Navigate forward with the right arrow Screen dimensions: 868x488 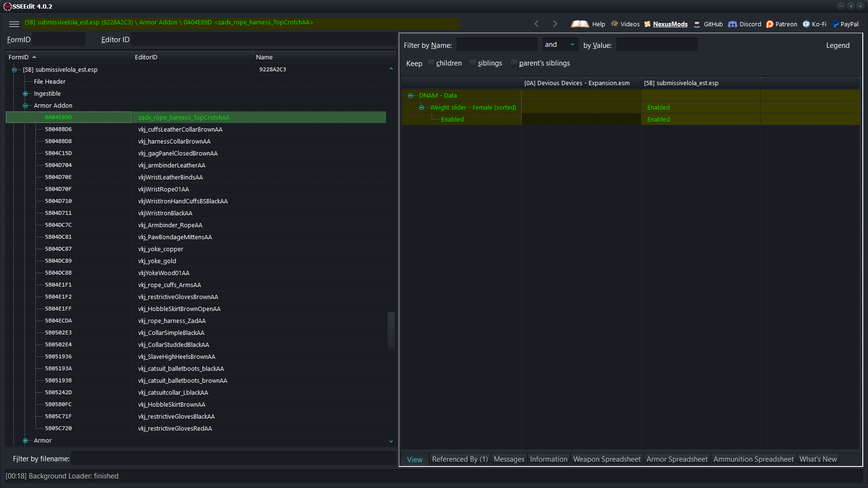pos(555,24)
